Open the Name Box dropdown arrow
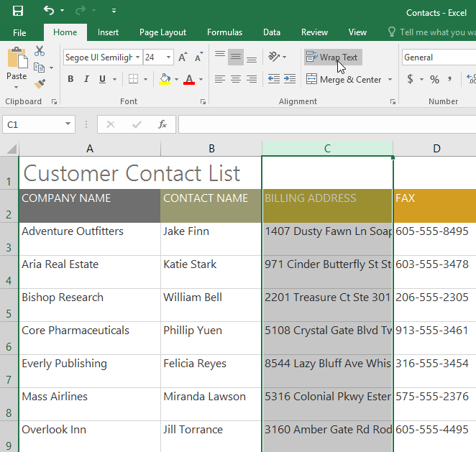Image resolution: width=476 pixels, height=452 pixels. (68, 124)
